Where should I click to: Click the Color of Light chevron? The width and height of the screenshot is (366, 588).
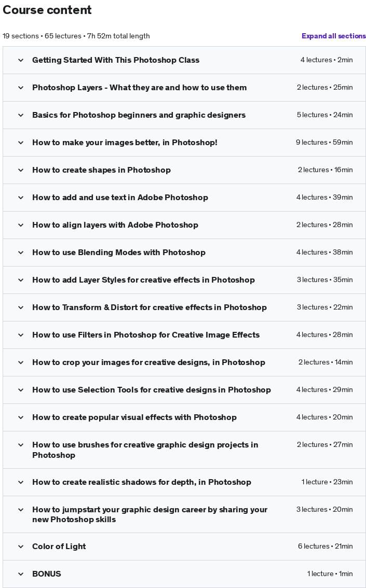click(21, 547)
